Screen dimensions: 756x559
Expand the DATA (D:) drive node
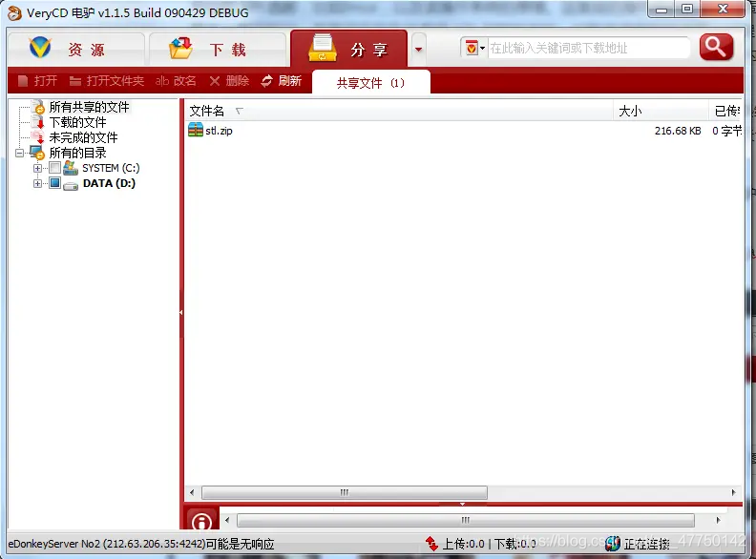37,183
